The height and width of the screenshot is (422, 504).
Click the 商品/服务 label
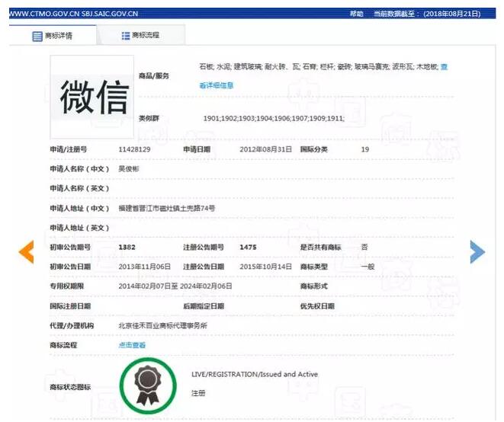click(x=154, y=76)
